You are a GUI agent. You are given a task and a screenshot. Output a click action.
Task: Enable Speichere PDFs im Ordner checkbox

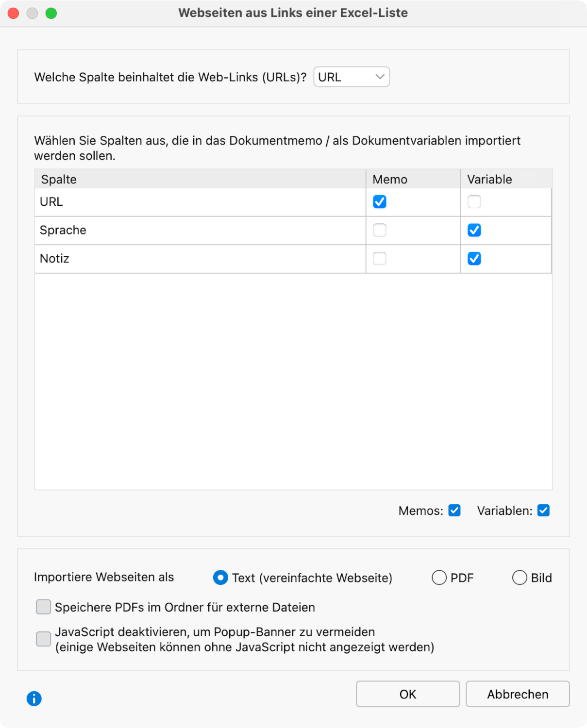point(44,607)
